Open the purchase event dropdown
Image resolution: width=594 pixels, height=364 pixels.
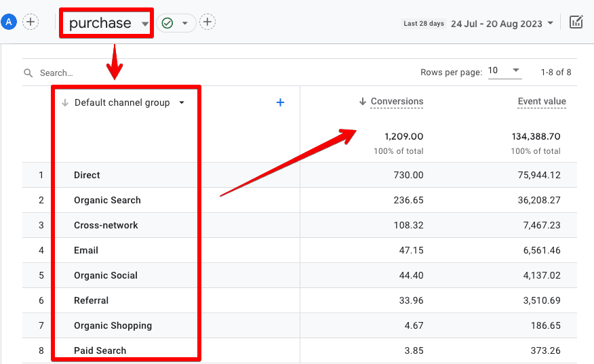click(108, 23)
